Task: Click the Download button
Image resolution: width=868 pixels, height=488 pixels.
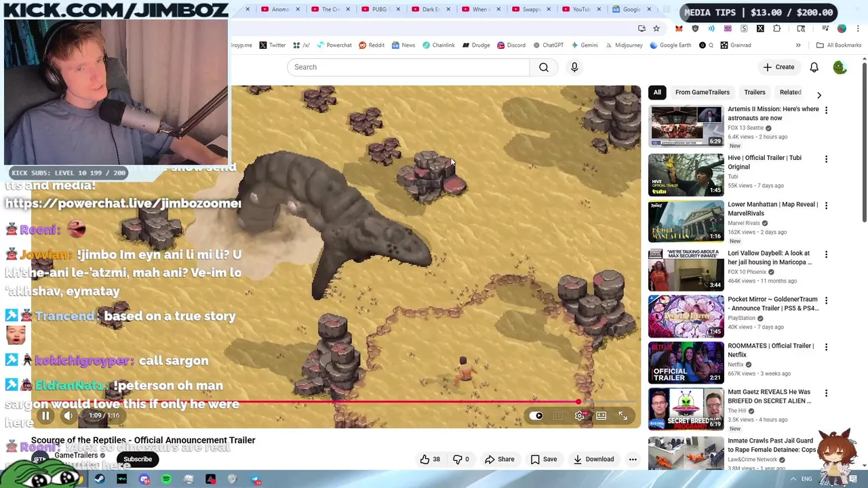Action: click(593, 460)
